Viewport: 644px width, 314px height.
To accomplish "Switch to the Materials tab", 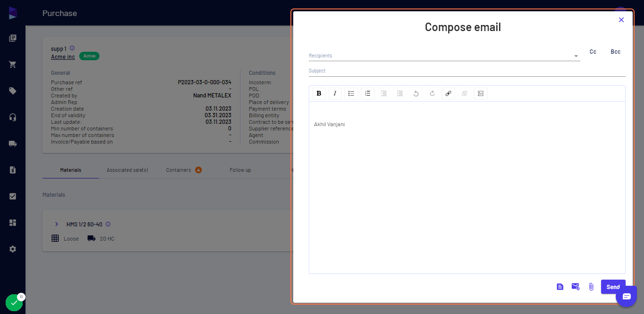I will [71, 170].
